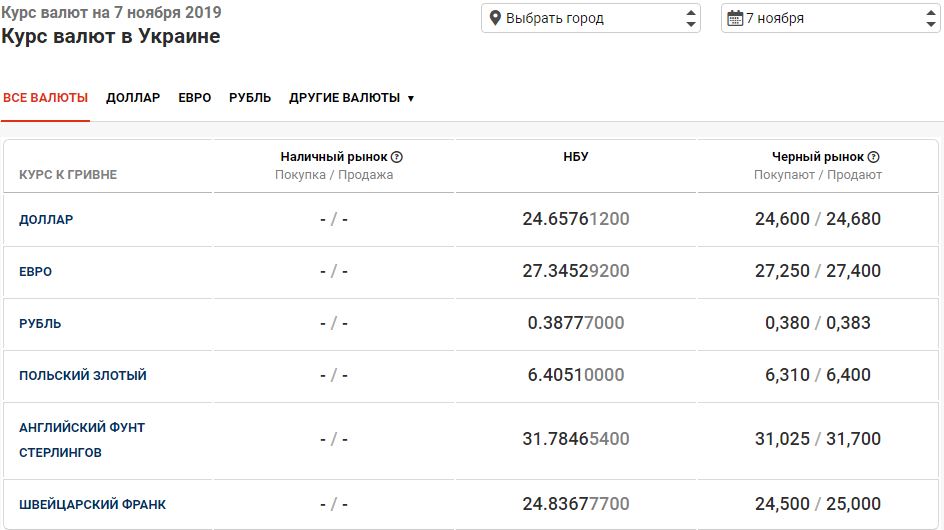Click the help icon beside Черный рынок
The width and height of the screenshot is (944, 530).
(x=873, y=157)
